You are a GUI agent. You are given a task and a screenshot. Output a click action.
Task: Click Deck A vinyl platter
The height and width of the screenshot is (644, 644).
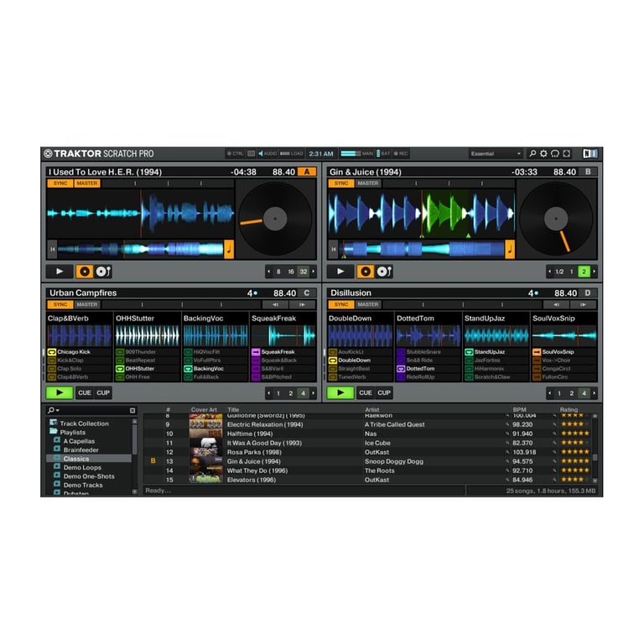click(x=275, y=219)
